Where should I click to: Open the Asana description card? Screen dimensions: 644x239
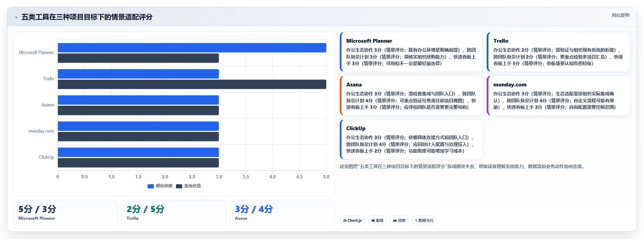click(x=412, y=96)
